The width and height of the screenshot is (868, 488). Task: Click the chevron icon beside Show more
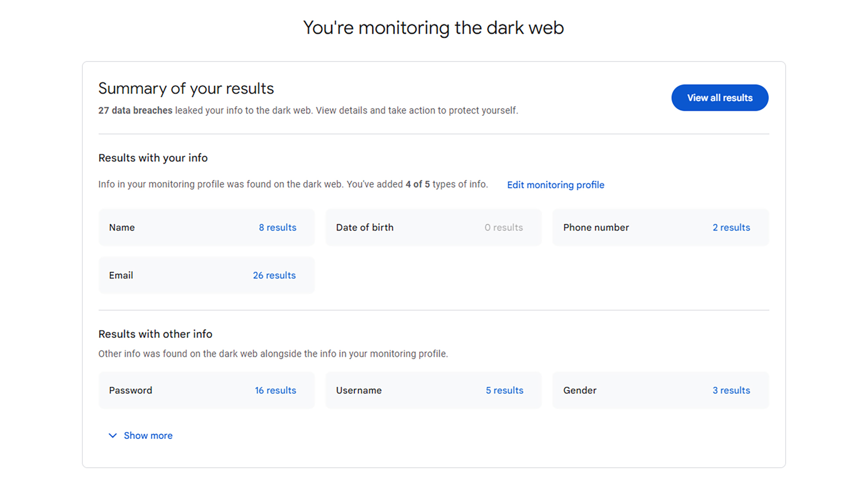[x=112, y=435]
